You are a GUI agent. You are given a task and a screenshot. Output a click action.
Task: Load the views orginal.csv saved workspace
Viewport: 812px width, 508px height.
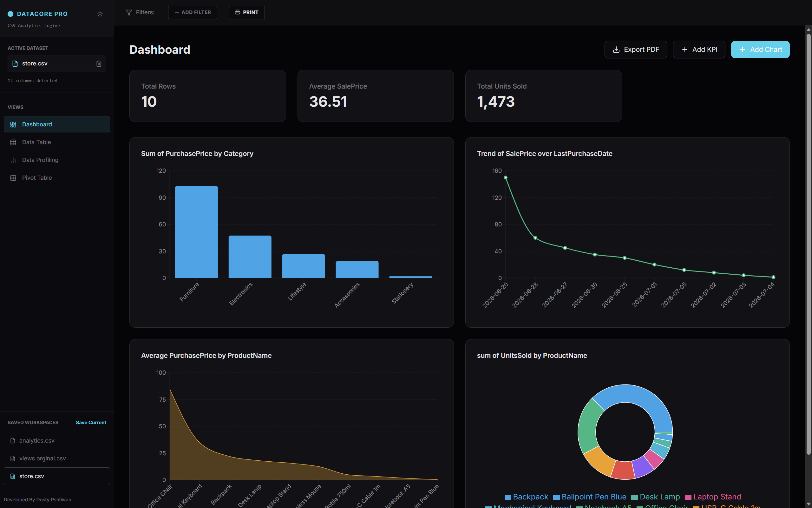pos(57,458)
